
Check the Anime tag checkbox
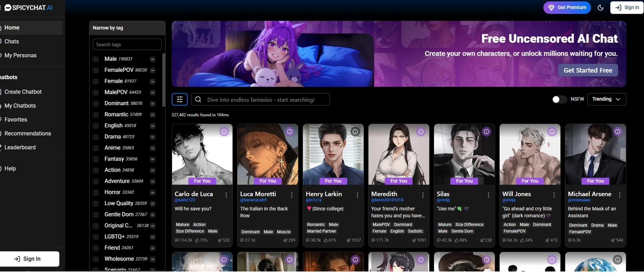(x=96, y=148)
